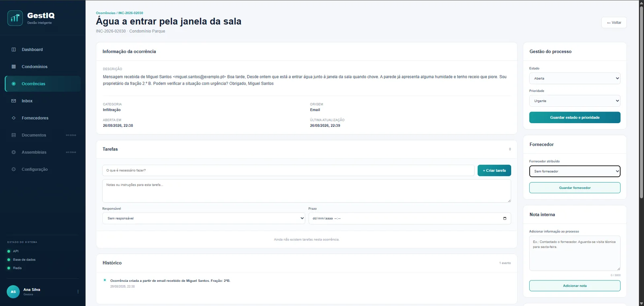
Task: Click the Condomínios sidebar icon
Action: coord(14,67)
